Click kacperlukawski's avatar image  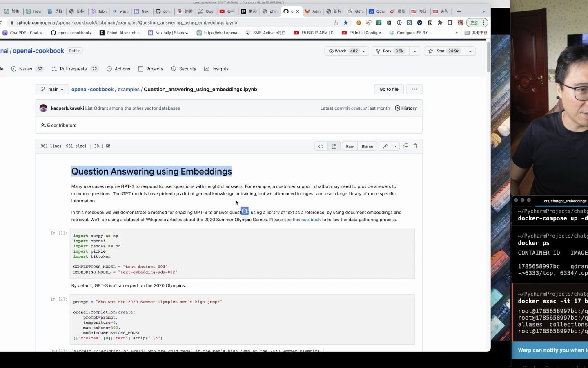click(43, 108)
